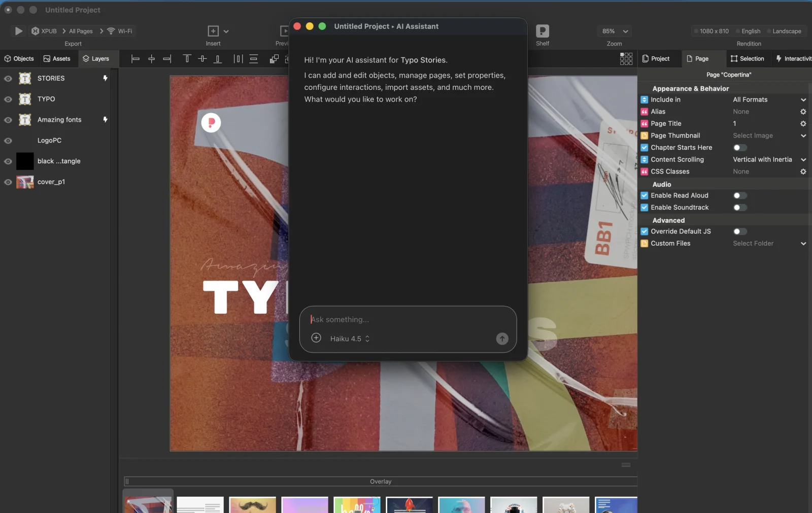This screenshot has height=513, width=812.
Task: Open the pages grid view icon
Action: [626, 59]
